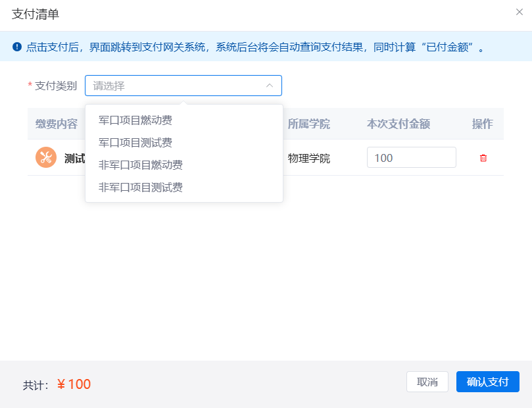Click the 缴费内容 column header
Image resolution: width=532 pixels, height=408 pixels.
(x=57, y=124)
